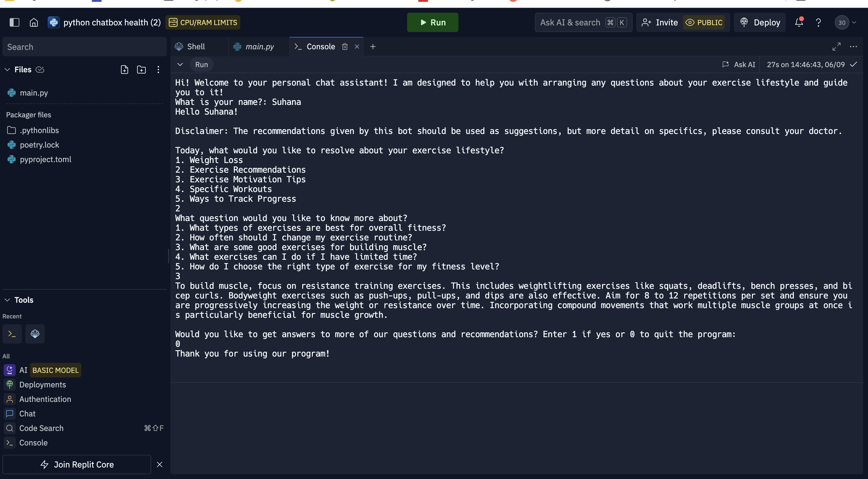
Task: Focus the sidebar Search field
Action: [84, 47]
